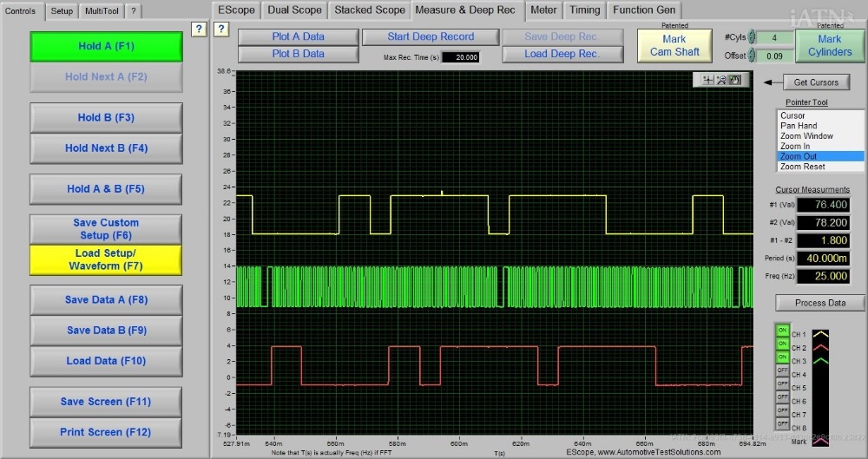Image resolution: width=868 pixels, height=459 pixels.
Task: Toggle Hold A (F1) button
Action: tap(106, 46)
